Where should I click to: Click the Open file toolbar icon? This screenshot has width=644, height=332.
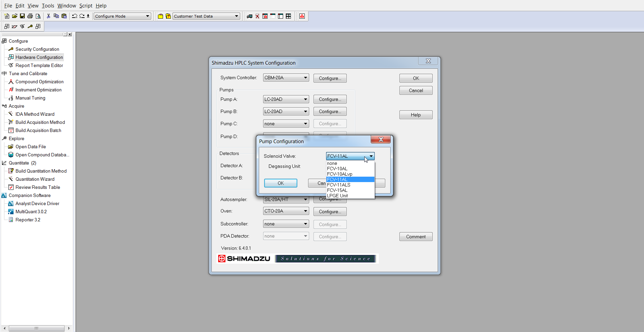click(x=15, y=16)
